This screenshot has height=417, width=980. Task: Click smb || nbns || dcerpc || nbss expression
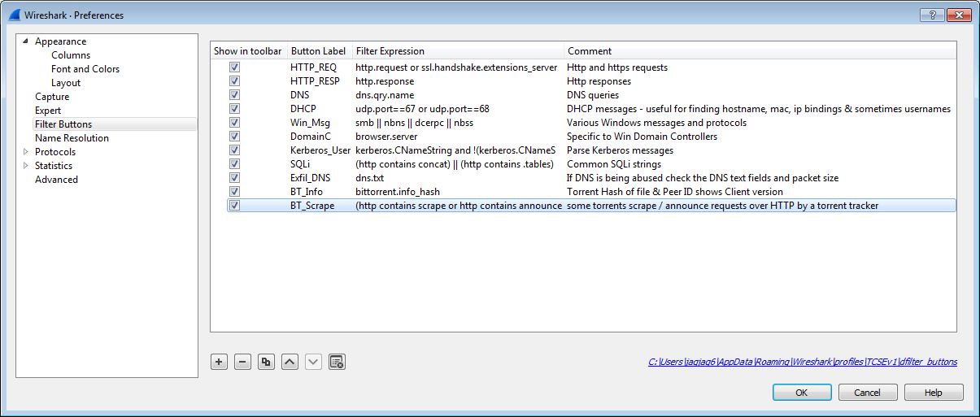414,123
